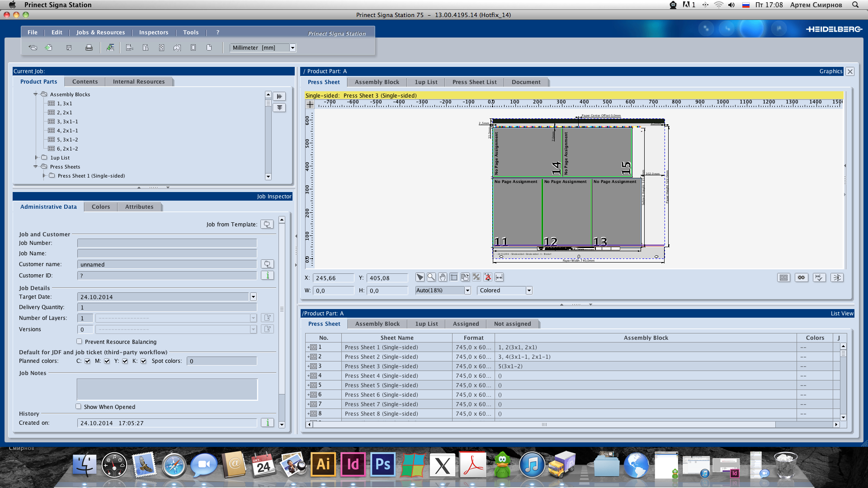
Task: Click the collapse-down arrow button beside the tree
Action: (279, 108)
